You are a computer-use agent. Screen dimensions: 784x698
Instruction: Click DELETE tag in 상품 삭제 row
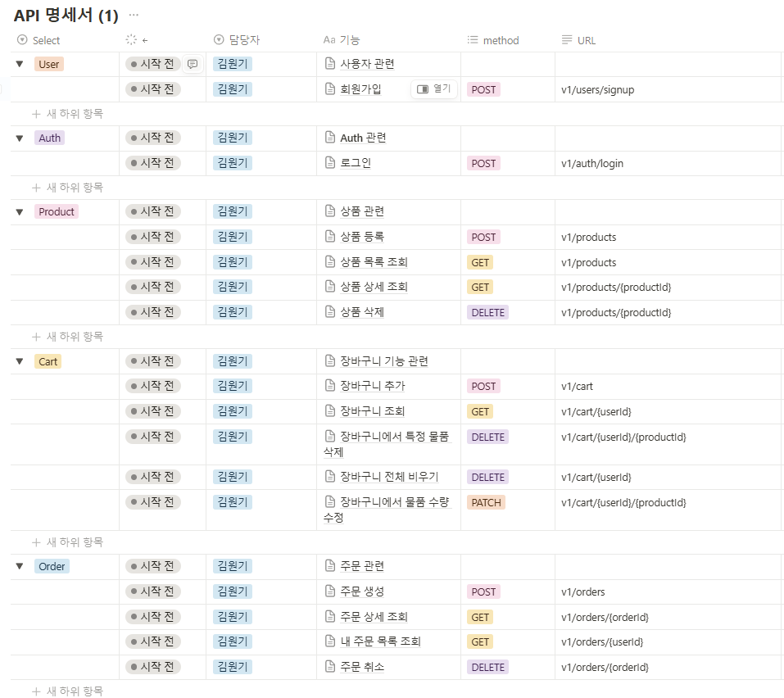488,312
